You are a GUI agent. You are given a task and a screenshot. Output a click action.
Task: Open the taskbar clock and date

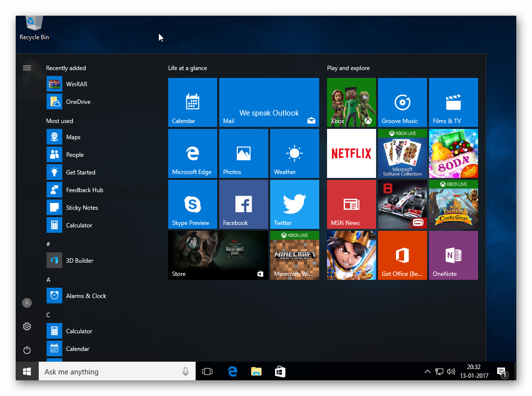(474, 371)
